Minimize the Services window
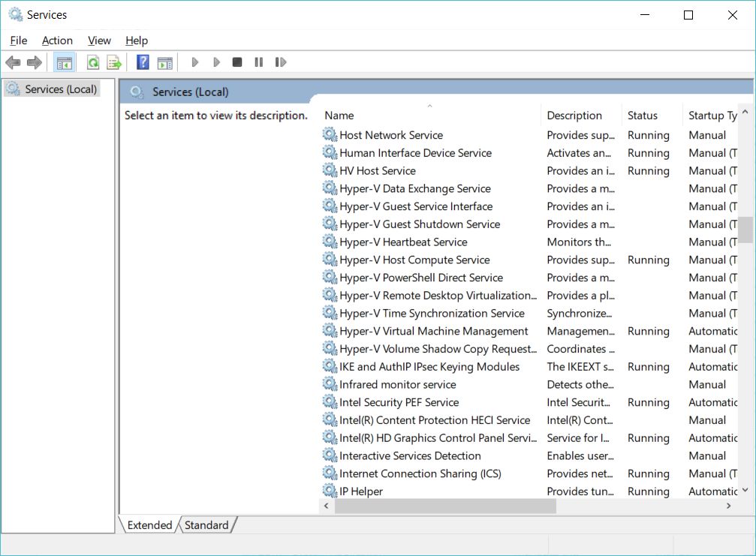The height and width of the screenshot is (556, 756). [645, 15]
